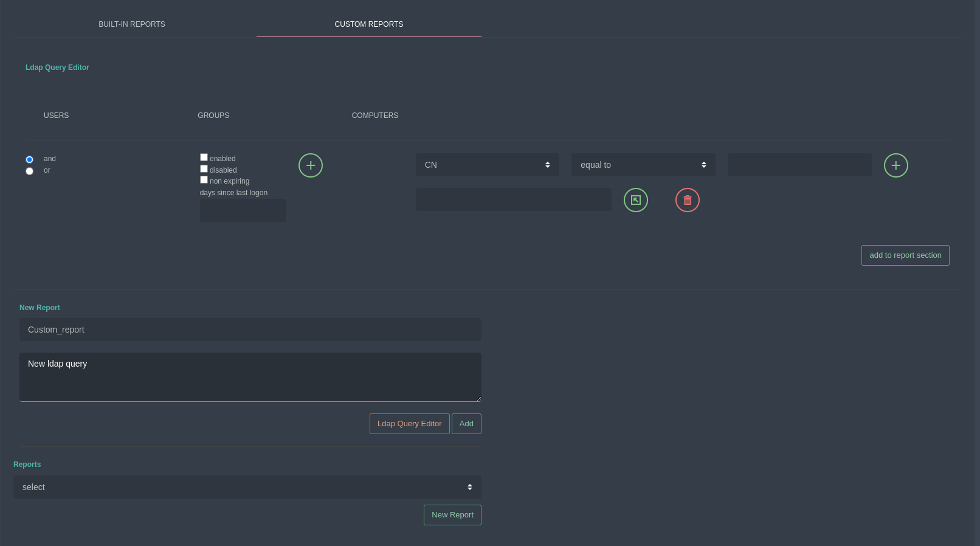Viewport: 980px width, 546px height.
Task: Click the Add button
Action: 466,424
